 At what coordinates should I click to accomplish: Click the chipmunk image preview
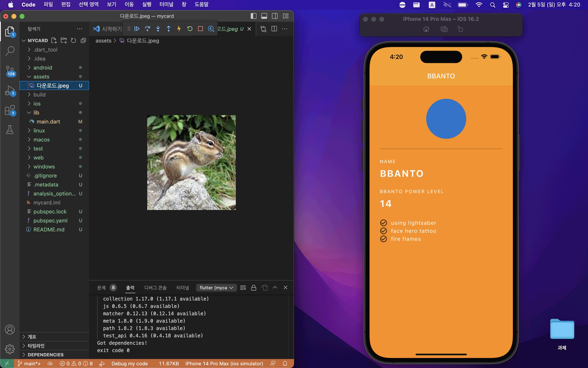(192, 163)
